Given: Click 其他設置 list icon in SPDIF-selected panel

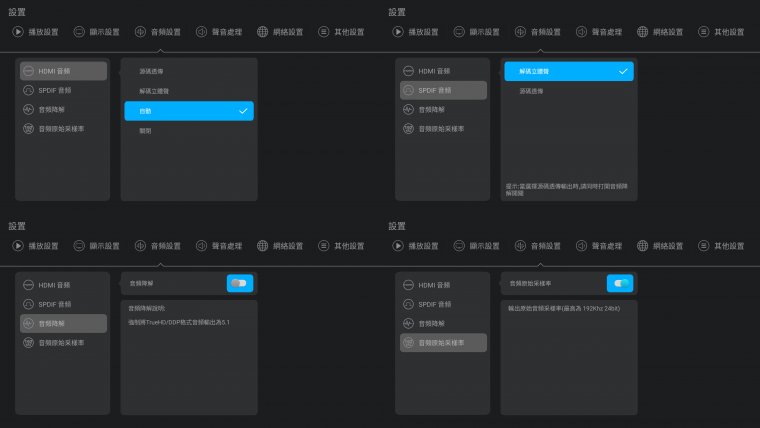Looking at the screenshot, I should 703,32.
